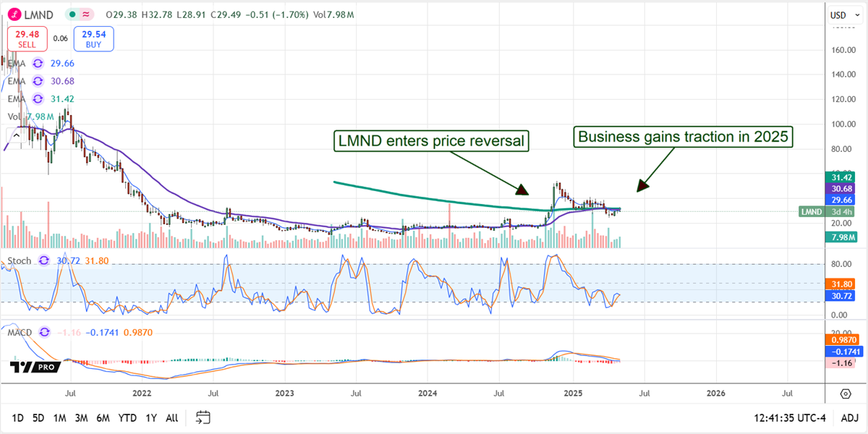The height and width of the screenshot is (434, 868).
Task: Click the SELL 29.48 button
Action: [27, 38]
